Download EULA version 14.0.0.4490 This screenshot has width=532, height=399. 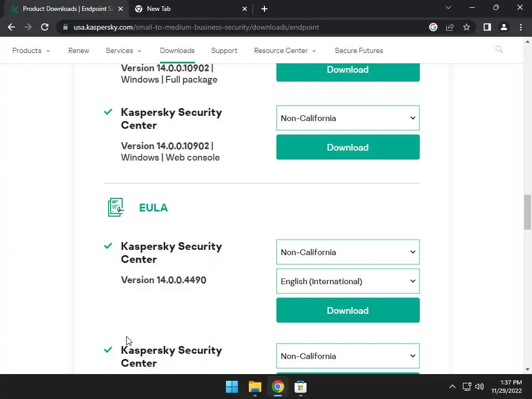click(348, 311)
